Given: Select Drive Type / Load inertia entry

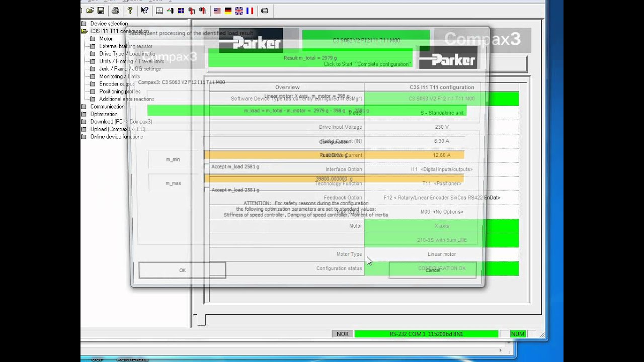Looking at the screenshot, I should tap(127, 54).
